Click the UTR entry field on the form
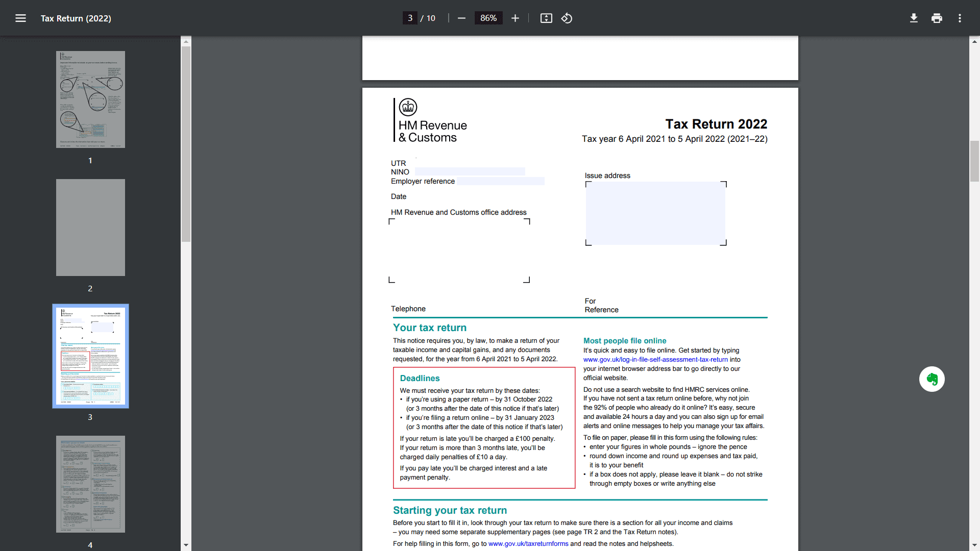 click(x=470, y=163)
